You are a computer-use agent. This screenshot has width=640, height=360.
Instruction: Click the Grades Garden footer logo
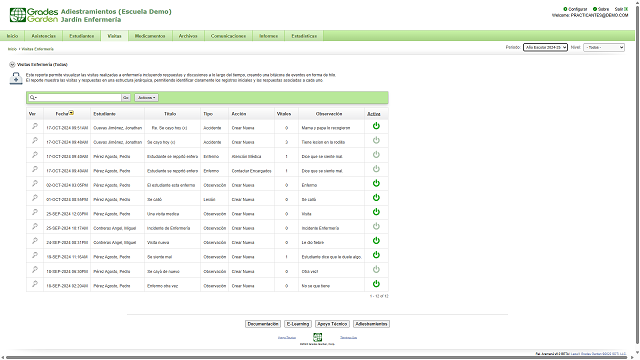click(x=318, y=337)
